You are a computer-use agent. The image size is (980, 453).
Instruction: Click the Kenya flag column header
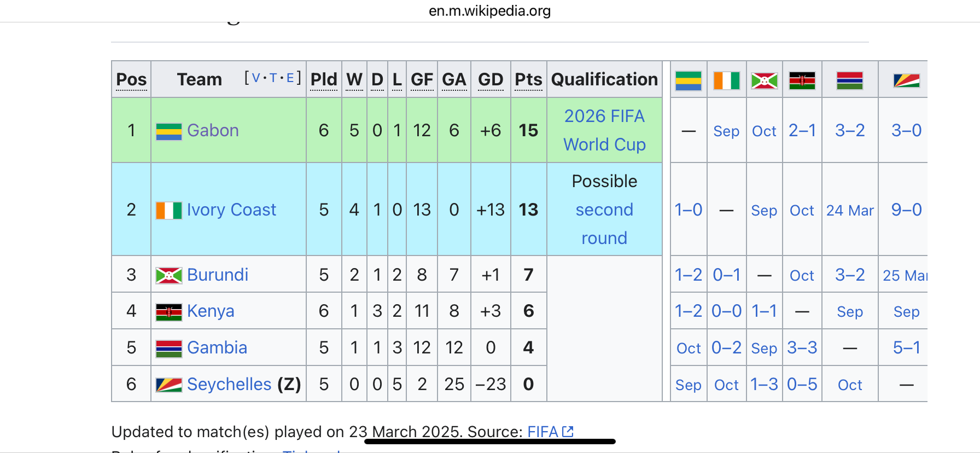pos(802,80)
